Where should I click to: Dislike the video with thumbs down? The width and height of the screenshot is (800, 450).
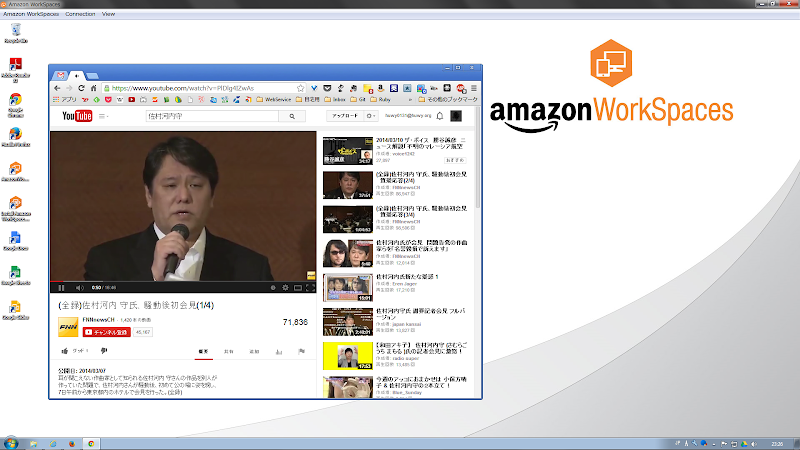[x=104, y=351]
